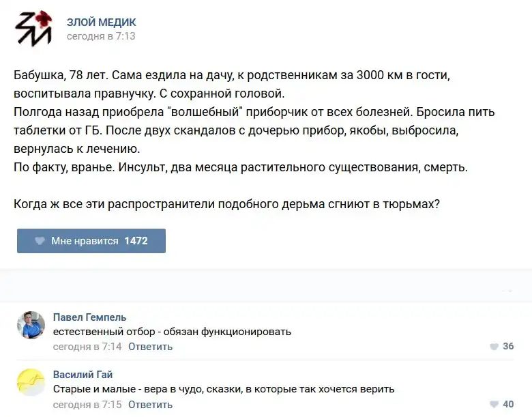This screenshot has width=532, height=417.
Task: Click the 1472 likes count on the post
Action: pos(136,241)
